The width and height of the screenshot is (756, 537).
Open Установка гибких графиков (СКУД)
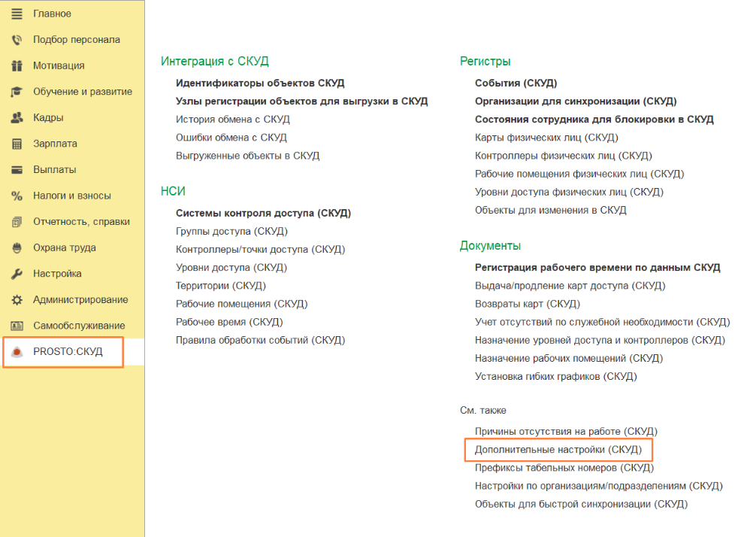[555, 376]
